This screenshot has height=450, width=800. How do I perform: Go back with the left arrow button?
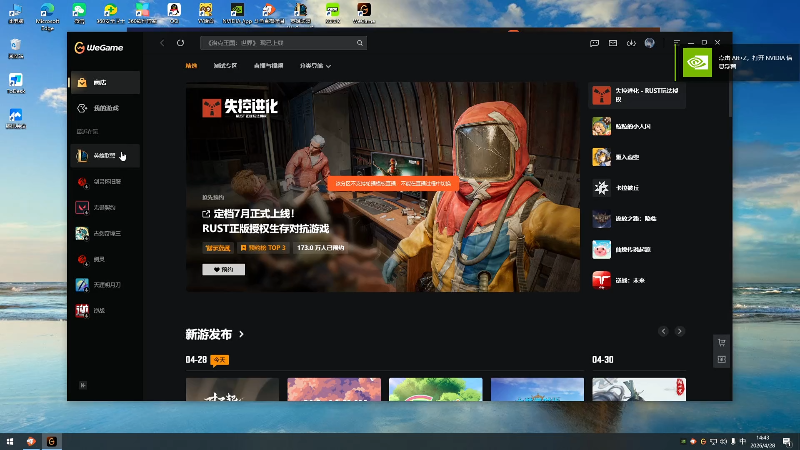tap(162, 43)
